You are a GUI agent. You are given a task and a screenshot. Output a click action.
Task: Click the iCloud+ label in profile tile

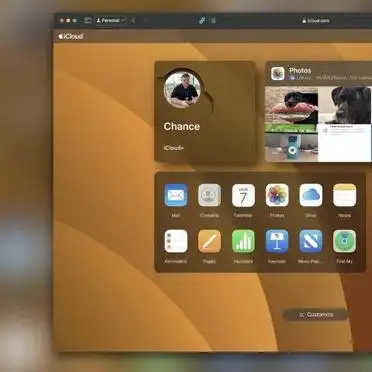tap(173, 148)
